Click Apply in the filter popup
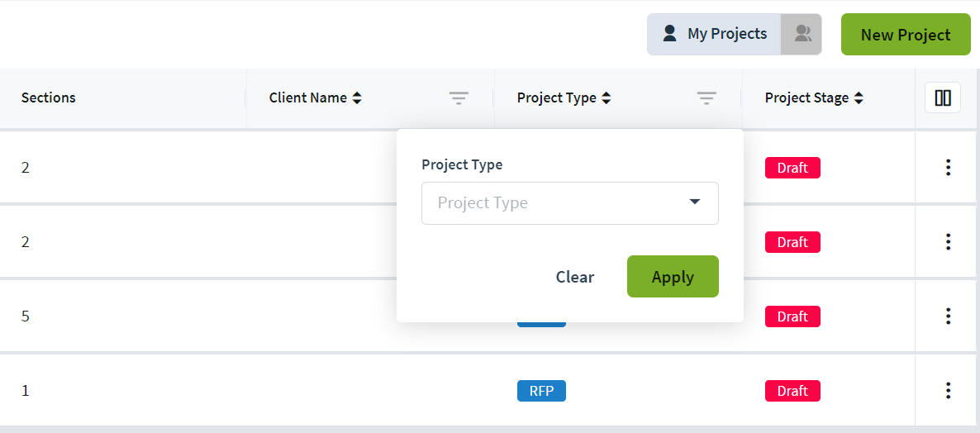 click(x=673, y=276)
